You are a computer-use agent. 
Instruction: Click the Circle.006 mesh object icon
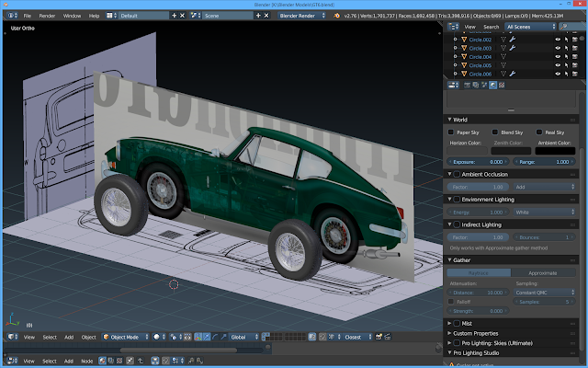coord(463,74)
